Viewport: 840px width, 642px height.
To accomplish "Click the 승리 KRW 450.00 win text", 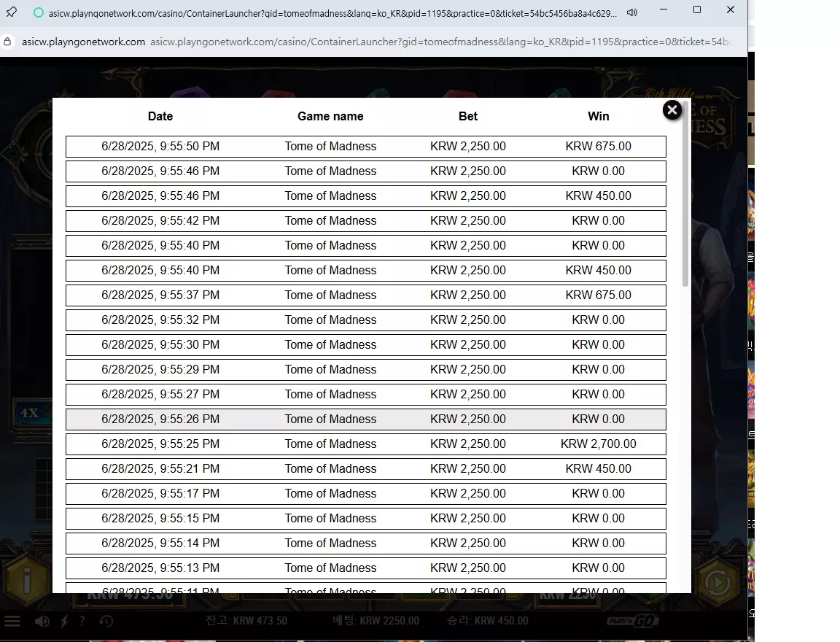I will pos(488,621).
